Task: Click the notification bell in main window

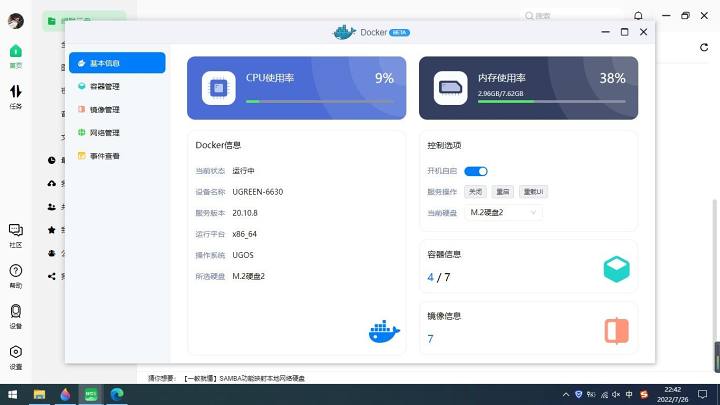Action: (638, 16)
